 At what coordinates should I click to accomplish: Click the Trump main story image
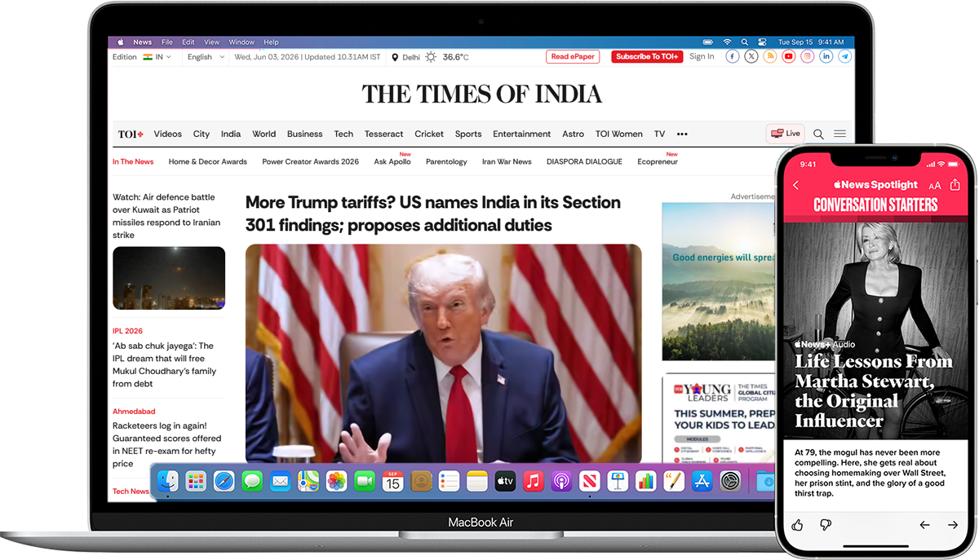pos(443,353)
